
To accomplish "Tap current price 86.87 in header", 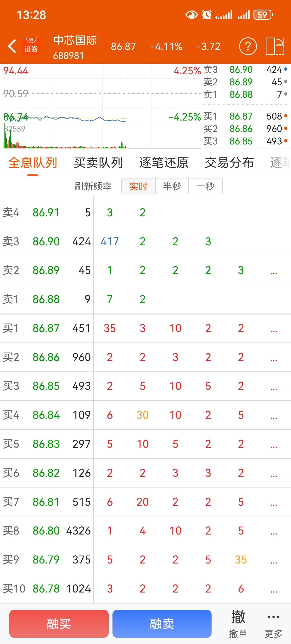I will [x=123, y=46].
